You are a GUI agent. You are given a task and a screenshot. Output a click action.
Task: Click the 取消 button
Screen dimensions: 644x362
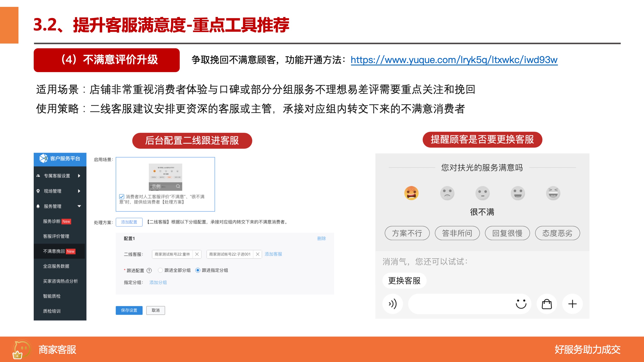(155, 310)
